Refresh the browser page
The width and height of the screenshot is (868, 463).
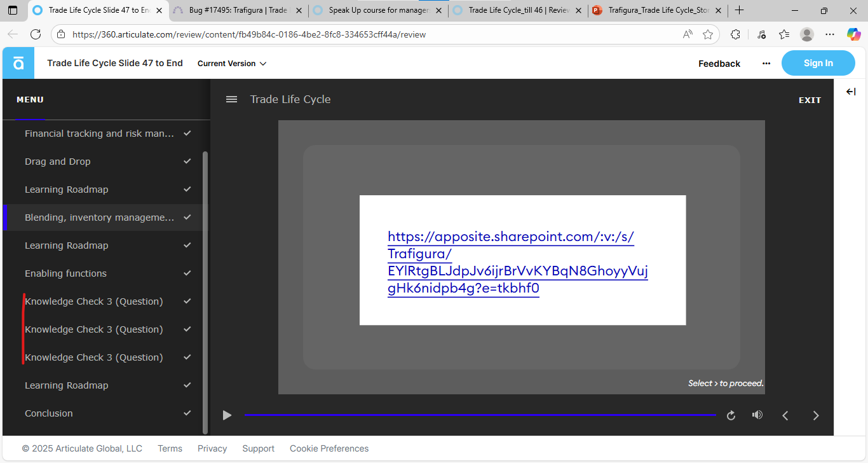(36, 34)
